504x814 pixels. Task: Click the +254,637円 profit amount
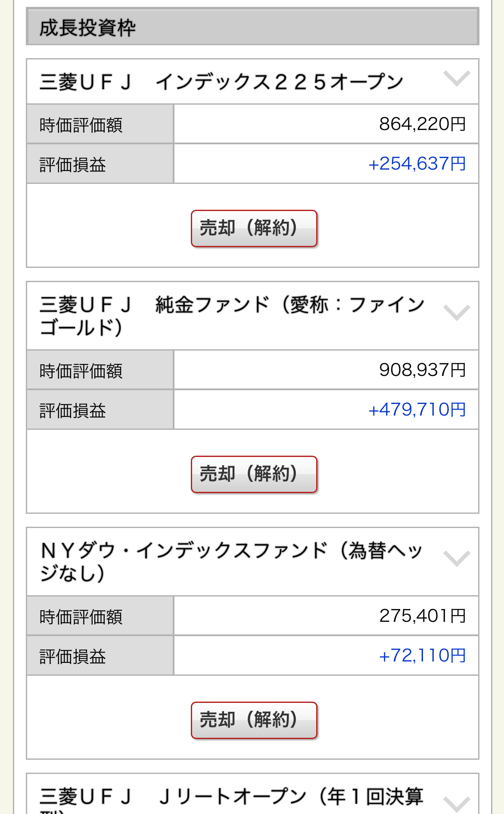click(x=417, y=164)
